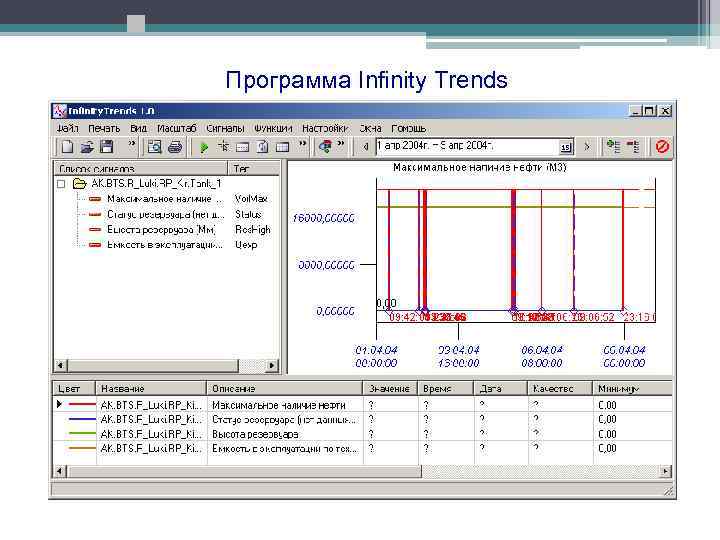Click the printer toolbar icon
The image size is (720, 540).
(175, 147)
